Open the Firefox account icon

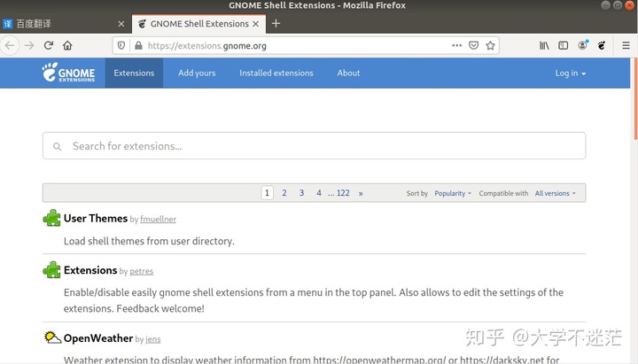pos(583,45)
